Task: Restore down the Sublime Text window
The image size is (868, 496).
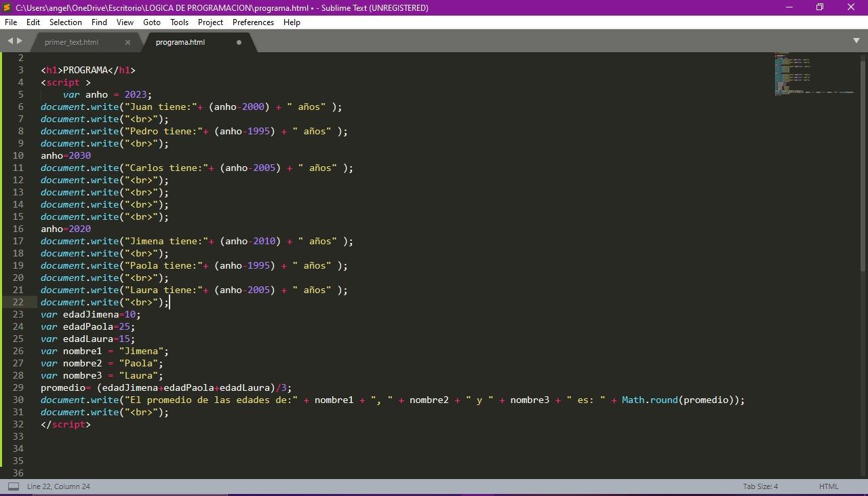Action: (820, 7)
